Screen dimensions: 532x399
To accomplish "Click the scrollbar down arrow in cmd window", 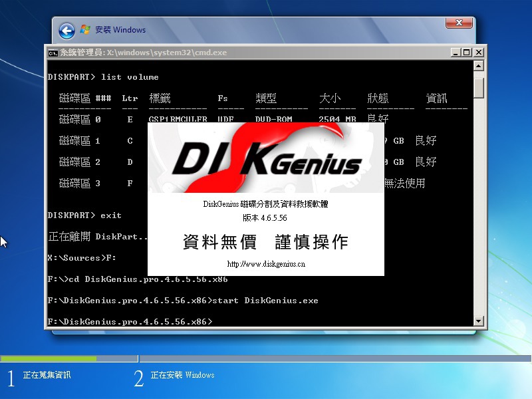I will pyautogui.click(x=478, y=321).
